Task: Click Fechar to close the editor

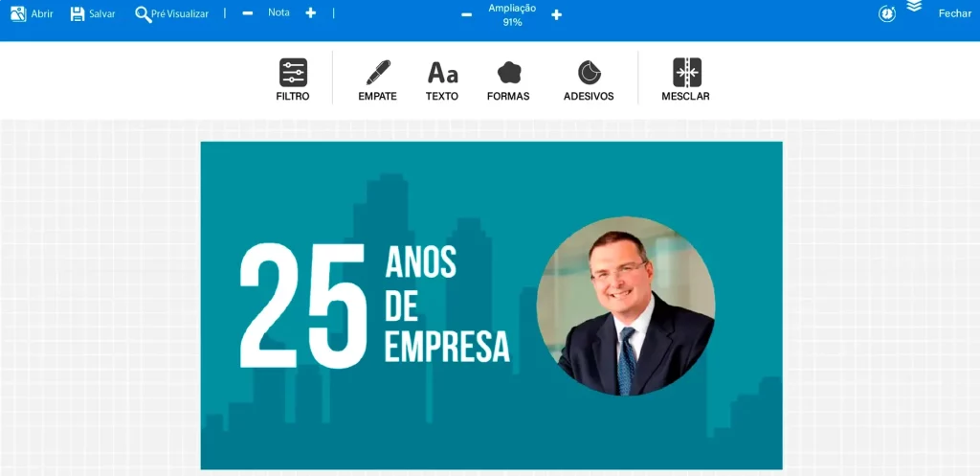Action: pyautogui.click(x=954, y=13)
